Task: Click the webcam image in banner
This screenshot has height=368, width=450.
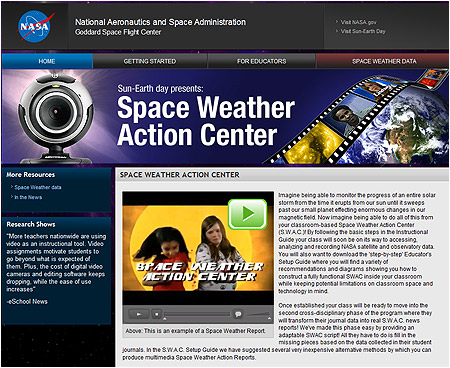Action: (x=55, y=118)
